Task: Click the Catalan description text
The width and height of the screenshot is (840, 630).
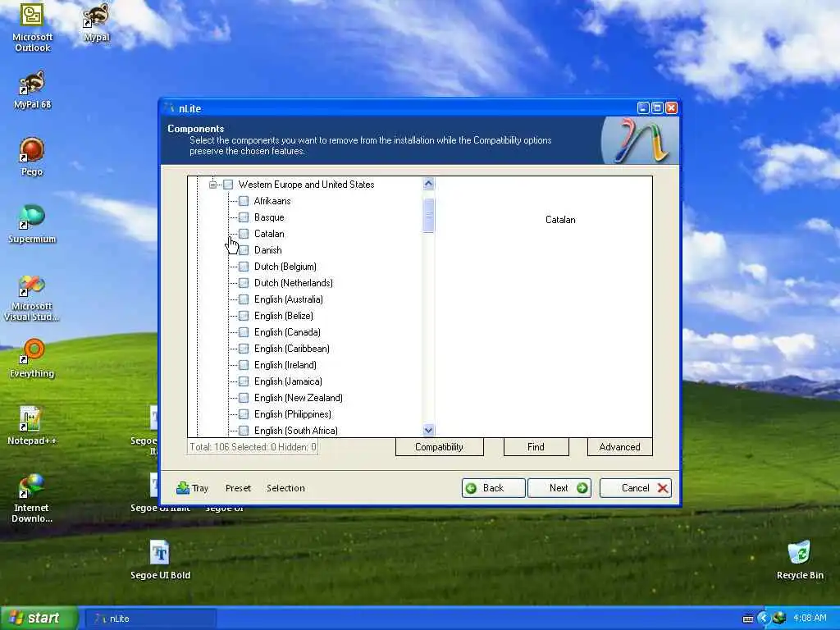Action: (560, 220)
